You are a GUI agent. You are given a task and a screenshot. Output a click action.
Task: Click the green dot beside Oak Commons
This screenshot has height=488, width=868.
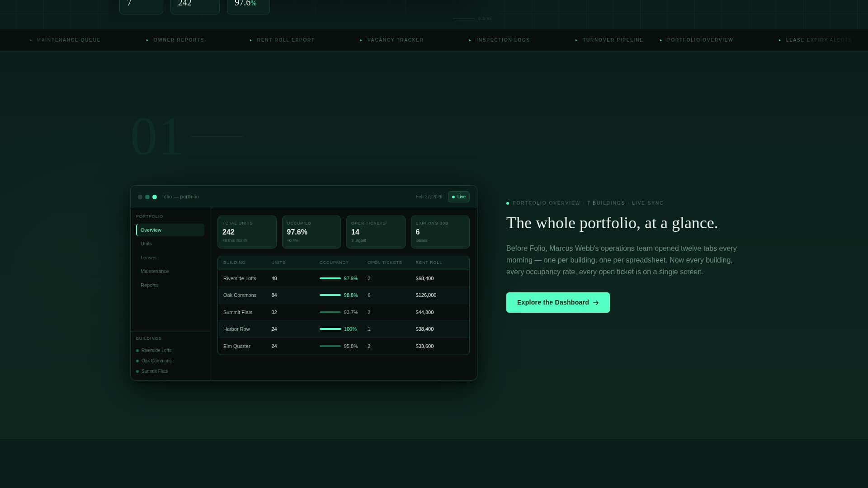[137, 361]
